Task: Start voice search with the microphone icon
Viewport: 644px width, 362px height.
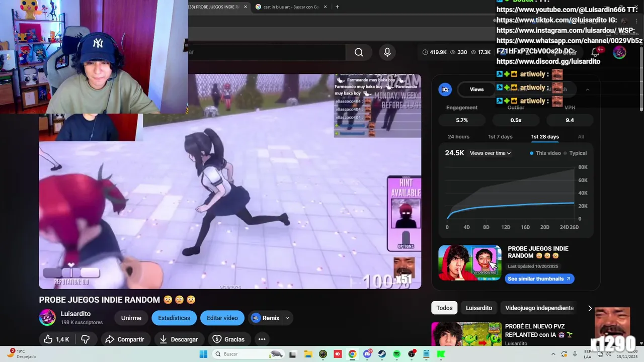Action: coord(387,52)
